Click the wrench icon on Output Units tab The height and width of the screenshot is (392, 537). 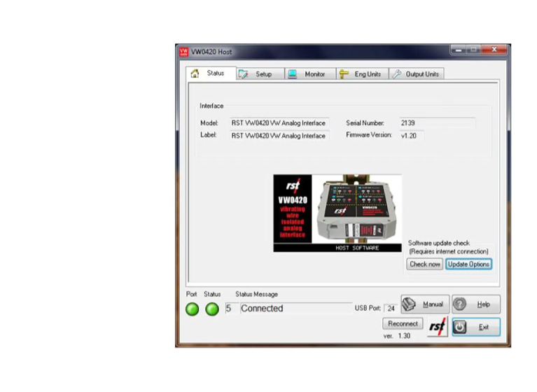[396, 74]
